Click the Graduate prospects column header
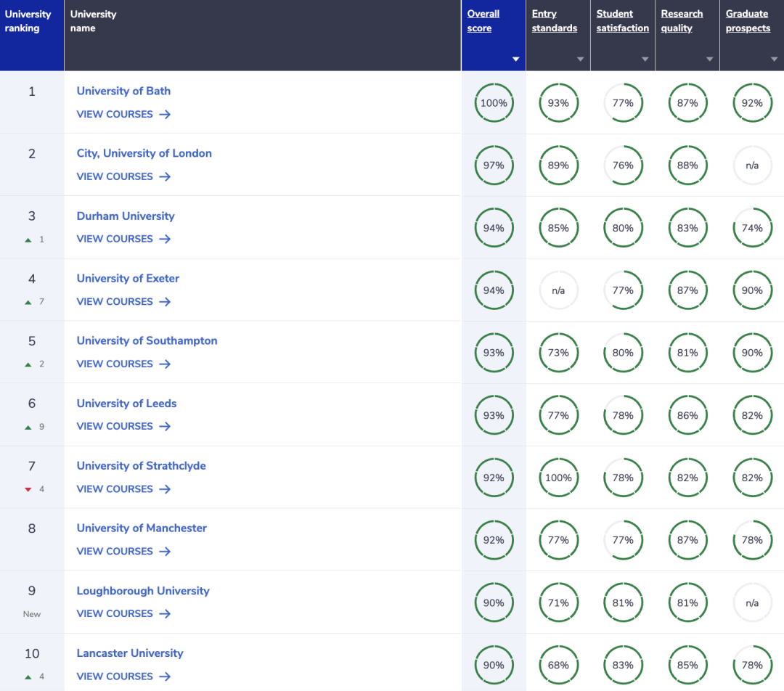 tap(747, 21)
